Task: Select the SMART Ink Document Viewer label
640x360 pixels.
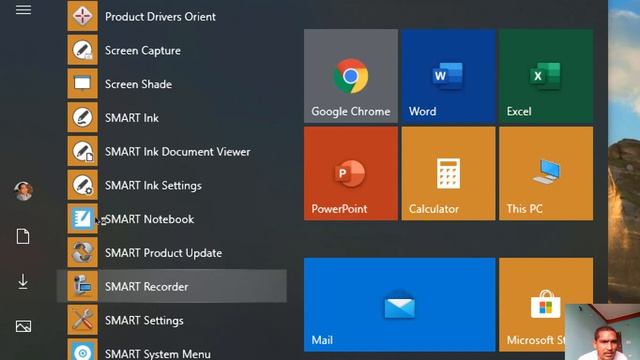Action: coord(178,152)
